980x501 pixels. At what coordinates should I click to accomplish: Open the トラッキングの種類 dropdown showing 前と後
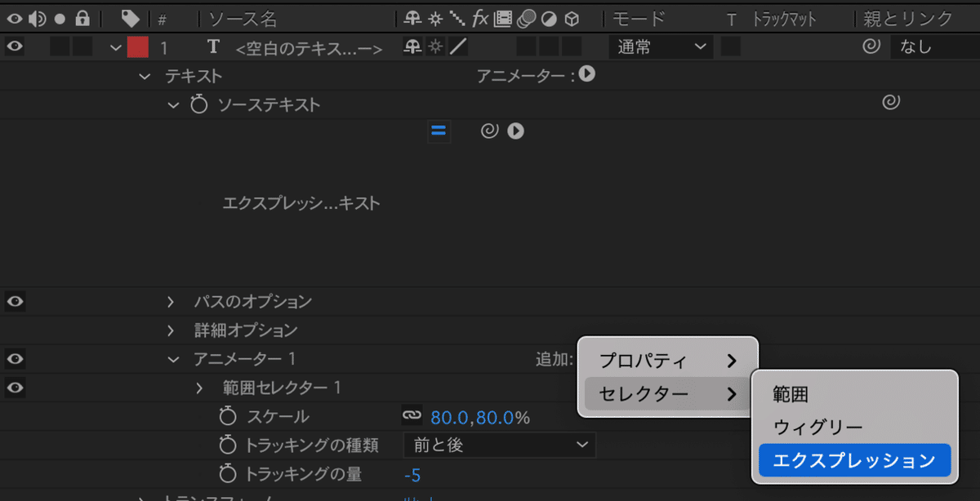[x=498, y=446]
